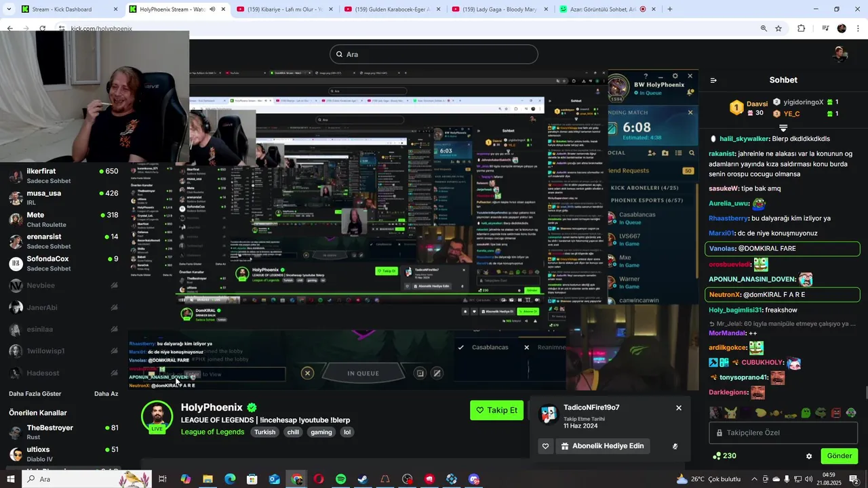The width and height of the screenshot is (868, 488).
Task: Select the Turkish tag
Action: 265,432
